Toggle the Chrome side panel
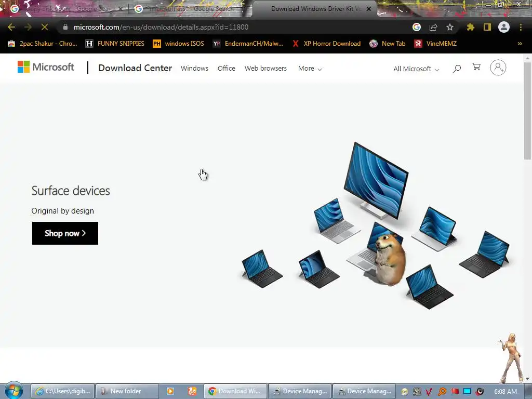This screenshot has width=532, height=399. coord(487,27)
